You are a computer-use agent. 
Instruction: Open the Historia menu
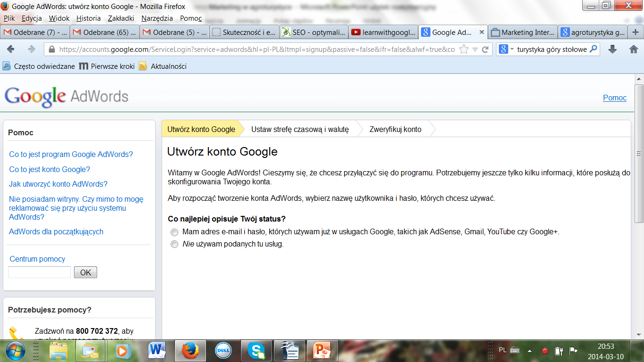point(89,18)
